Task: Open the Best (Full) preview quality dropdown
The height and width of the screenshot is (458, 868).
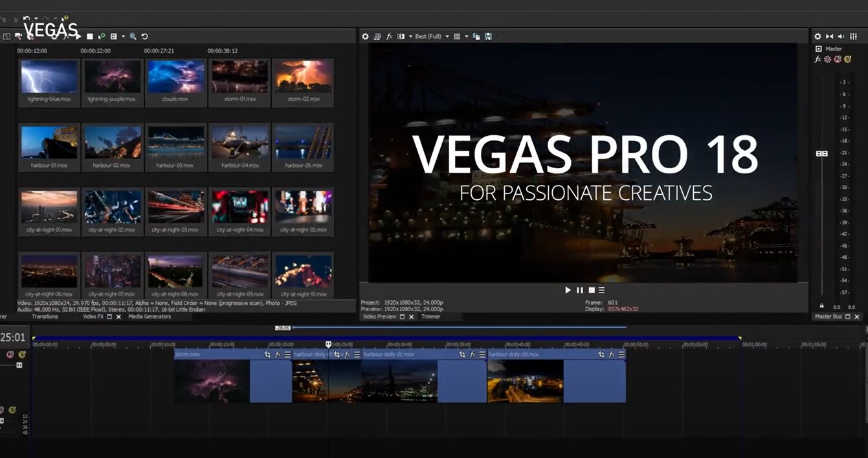Action: (432, 37)
